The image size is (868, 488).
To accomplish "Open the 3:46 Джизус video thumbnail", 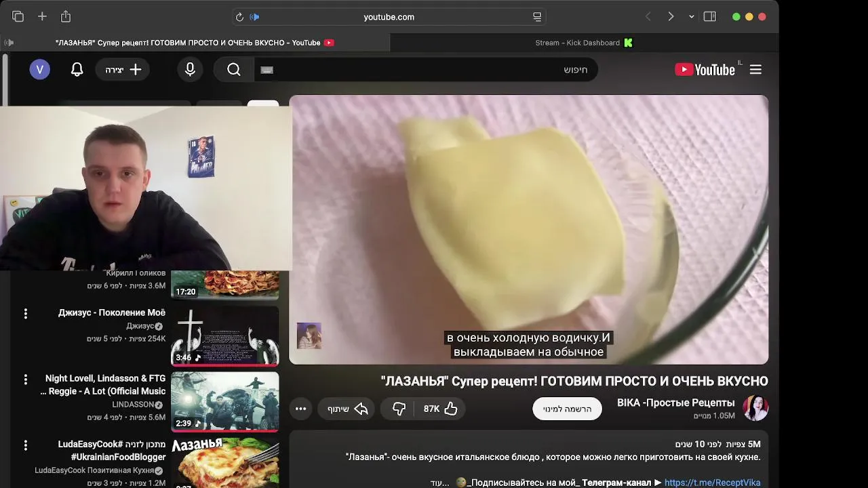I will 224,335.
